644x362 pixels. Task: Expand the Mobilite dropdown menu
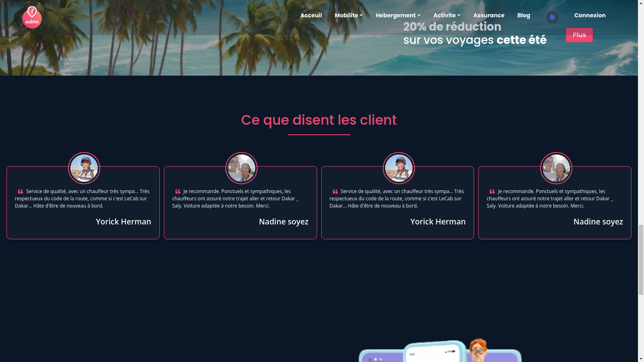point(349,15)
